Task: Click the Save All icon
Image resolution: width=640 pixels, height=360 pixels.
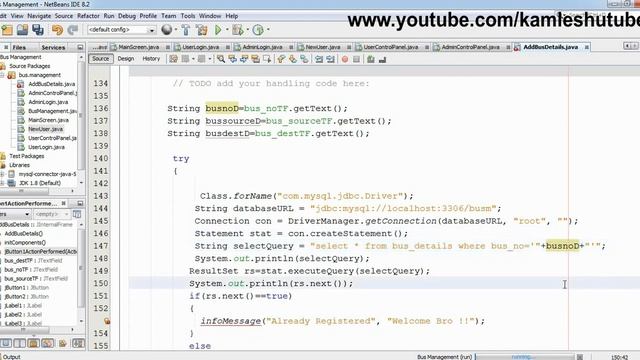Action: click(38, 30)
